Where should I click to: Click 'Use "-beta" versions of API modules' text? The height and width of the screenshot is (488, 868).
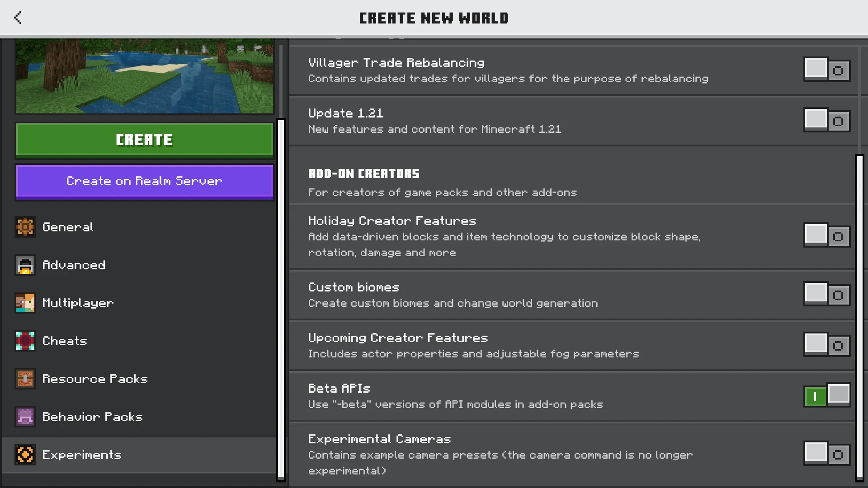coord(455,404)
